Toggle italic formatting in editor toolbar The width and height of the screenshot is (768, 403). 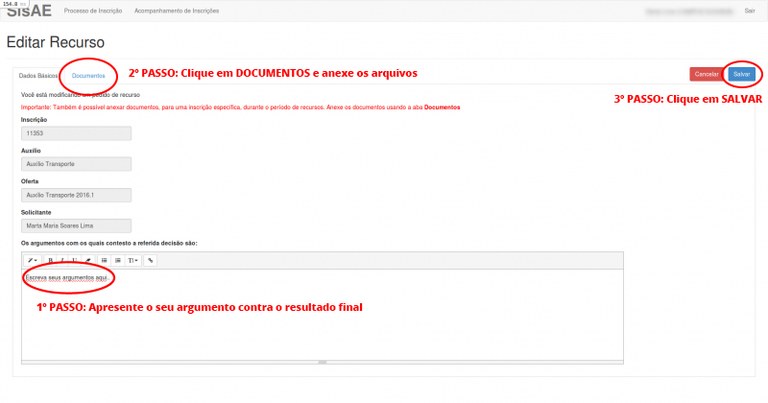click(x=62, y=260)
